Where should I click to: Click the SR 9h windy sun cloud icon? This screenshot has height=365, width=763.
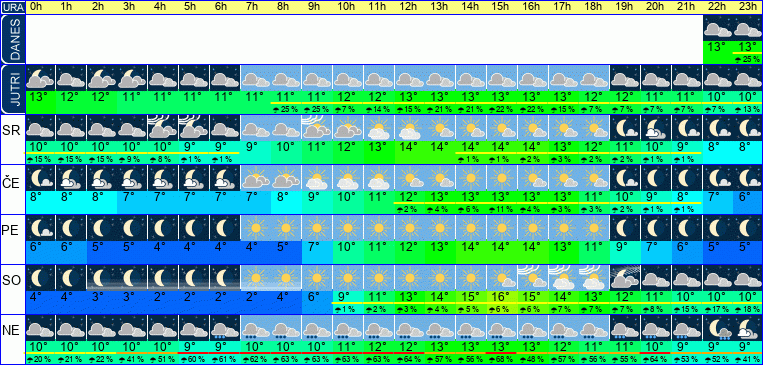pyautogui.click(x=317, y=128)
